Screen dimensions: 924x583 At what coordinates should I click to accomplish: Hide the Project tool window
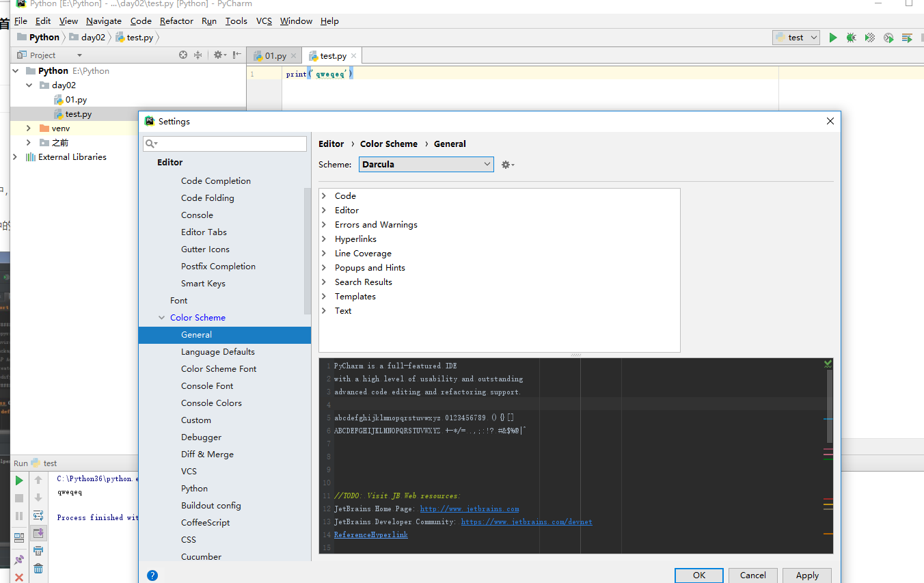pos(236,55)
